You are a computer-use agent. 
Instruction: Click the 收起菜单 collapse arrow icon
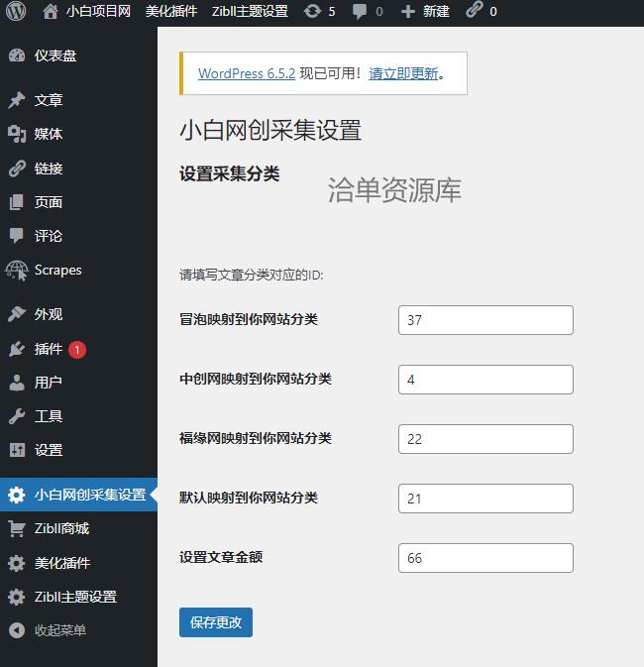17,630
